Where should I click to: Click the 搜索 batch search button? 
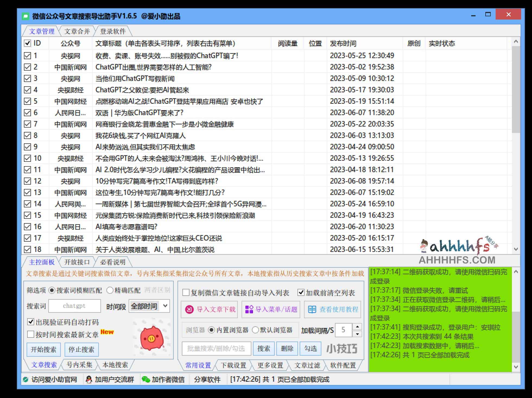tap(264, 349)
